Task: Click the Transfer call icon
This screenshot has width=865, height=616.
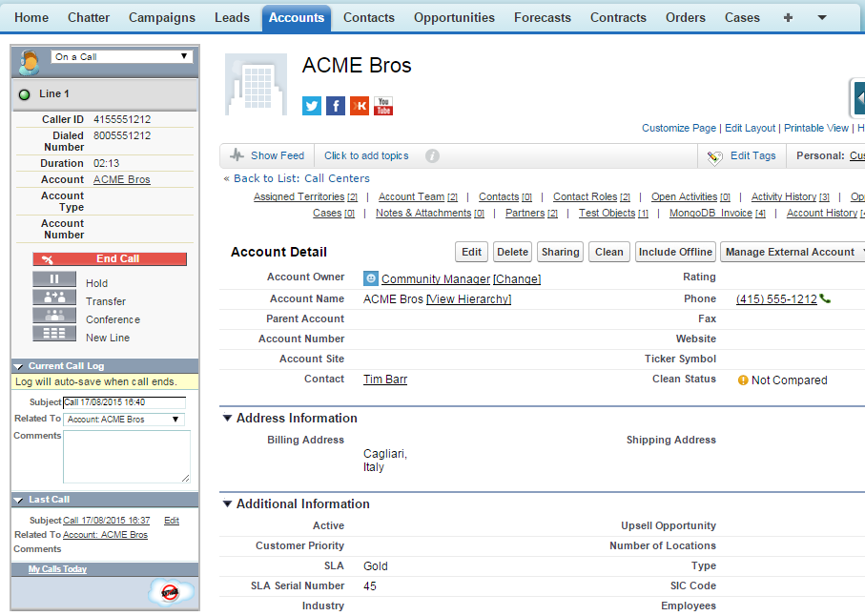Action: tap(54, 298)
